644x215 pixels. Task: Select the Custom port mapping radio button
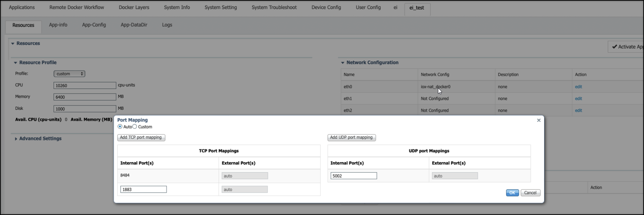[x=135, y=126]
